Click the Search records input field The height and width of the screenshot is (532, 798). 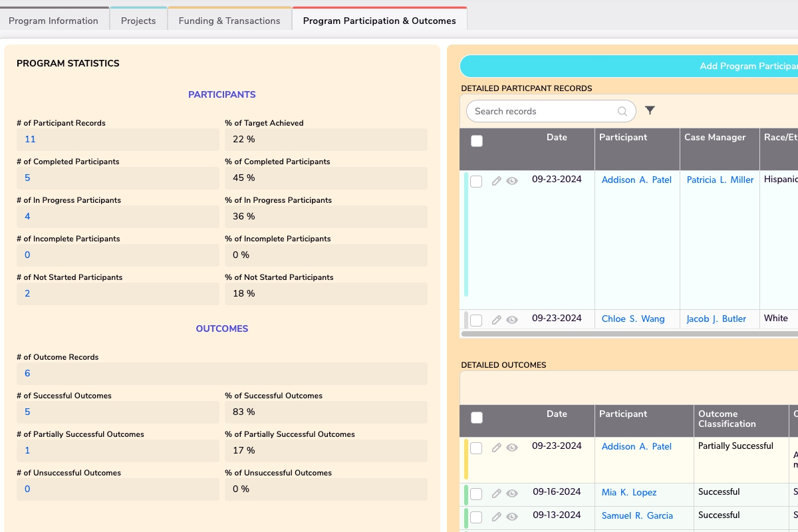[542, 112]
